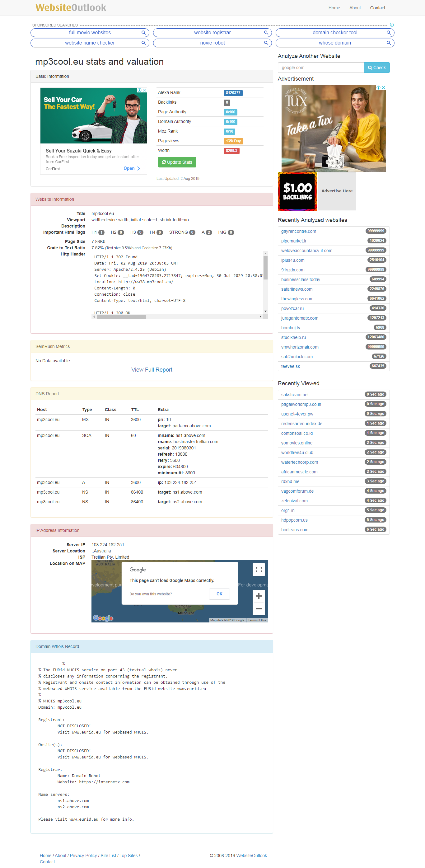Click the Check button
The width and height of the screenshot is (425, 868).
(x=377, y=68)
